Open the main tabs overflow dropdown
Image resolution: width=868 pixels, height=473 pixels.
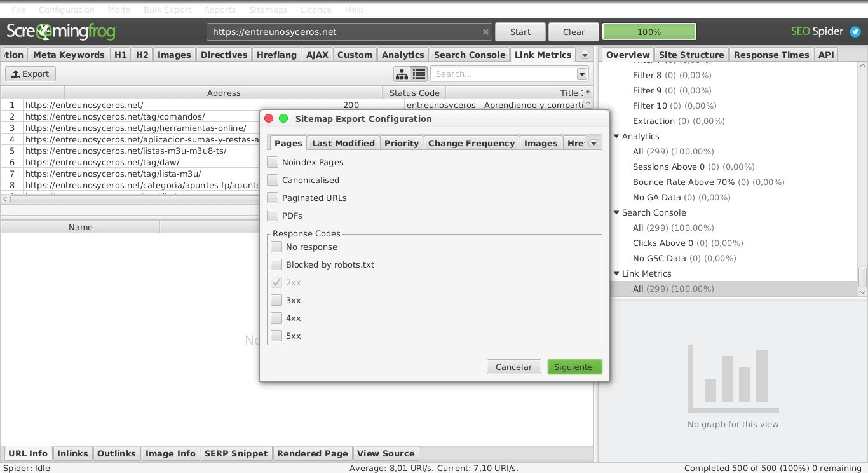pyautogui.click(x=584, y=55)
